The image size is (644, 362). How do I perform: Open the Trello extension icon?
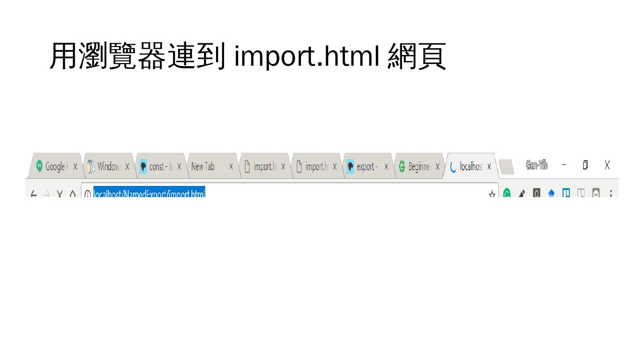(x=566, y=193)
